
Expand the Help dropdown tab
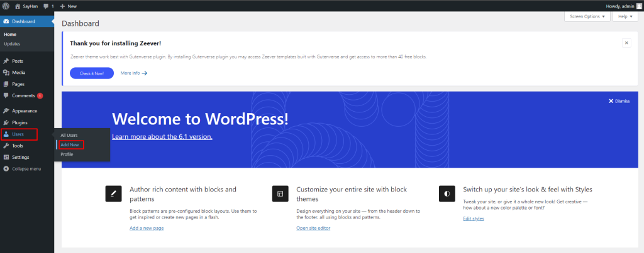point(625,16)
